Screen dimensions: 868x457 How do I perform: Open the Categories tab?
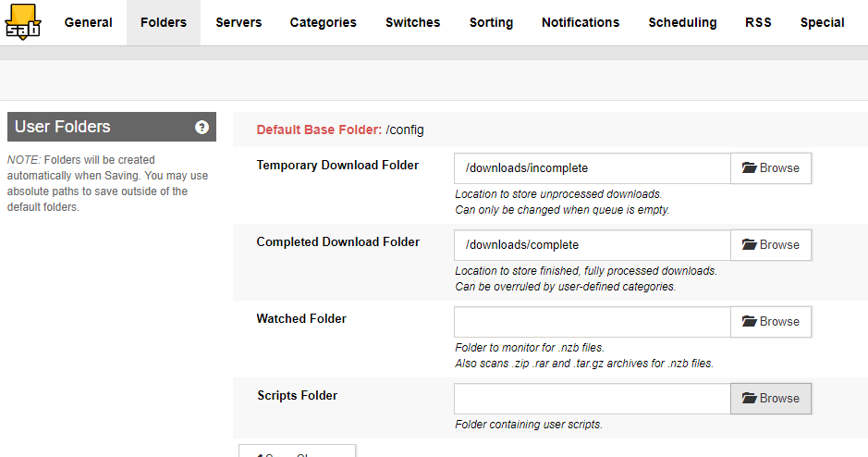(324, 23)
